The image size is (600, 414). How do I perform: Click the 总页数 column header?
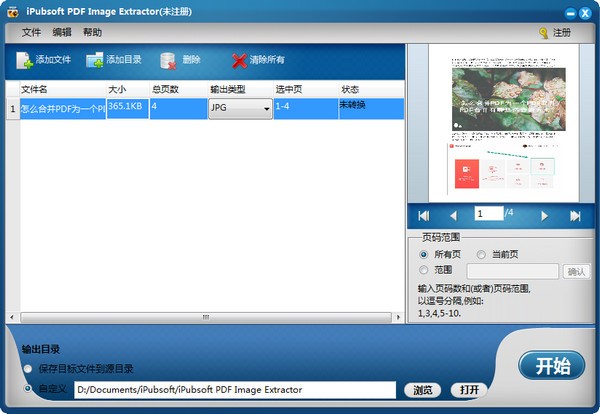(178, 90)
